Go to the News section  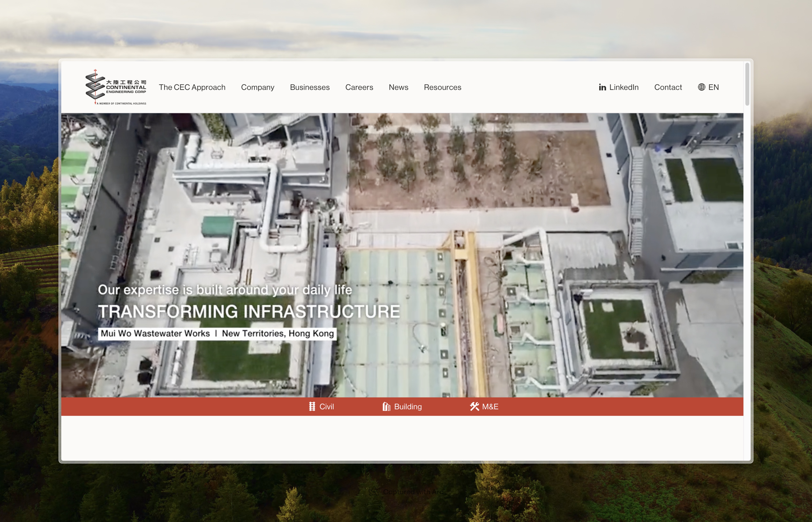click(x=398, y=87)
